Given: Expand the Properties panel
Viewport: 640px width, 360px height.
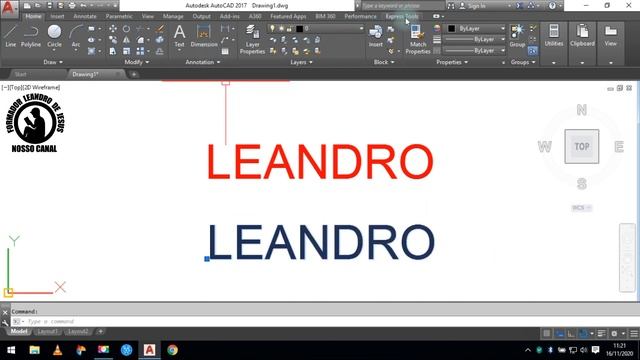Looking at the screenshot, I should click(452, 62).
